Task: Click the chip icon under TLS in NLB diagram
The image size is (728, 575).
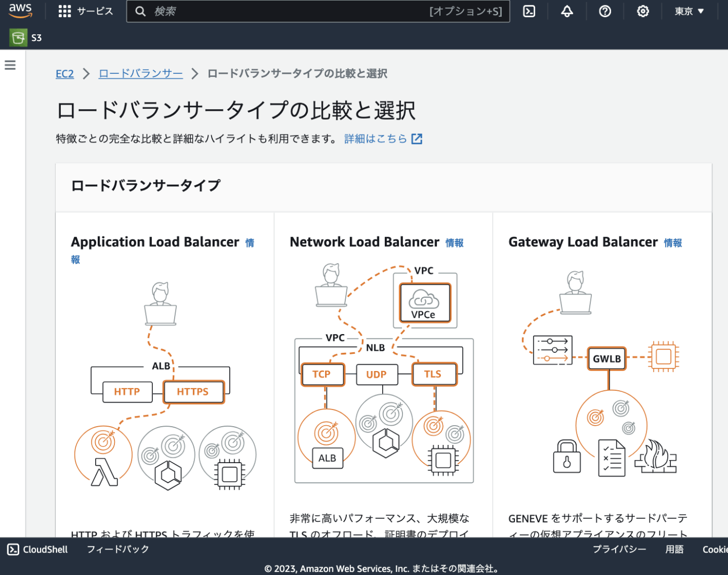Action: [443, 461]
